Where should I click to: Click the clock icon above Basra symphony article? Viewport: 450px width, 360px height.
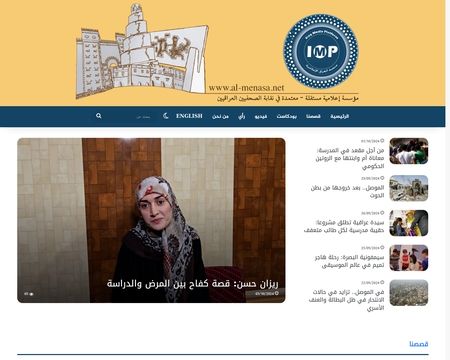382,248
